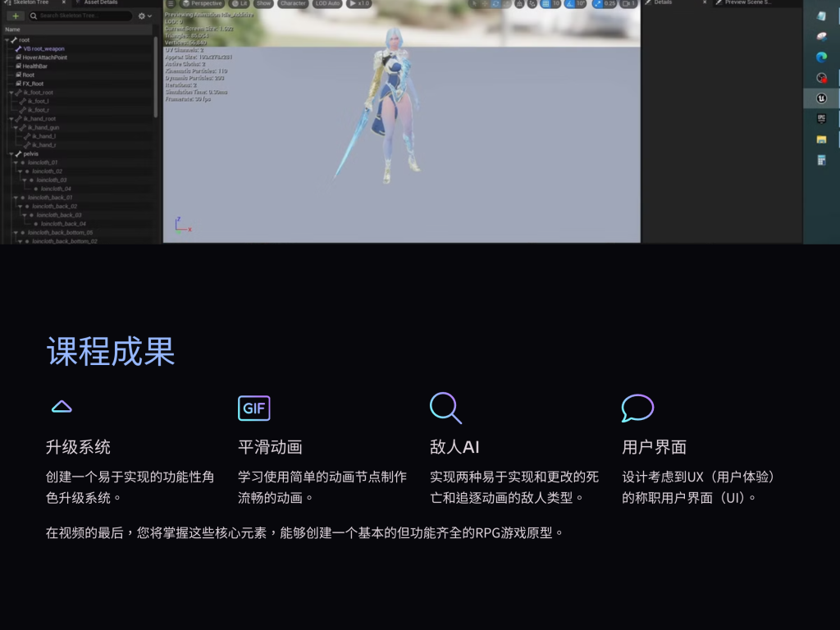The width and height of the screenshot is (840, 630).
Task: Select the VB root_weapon virtual bone
Action: click(x=43, y=48)
